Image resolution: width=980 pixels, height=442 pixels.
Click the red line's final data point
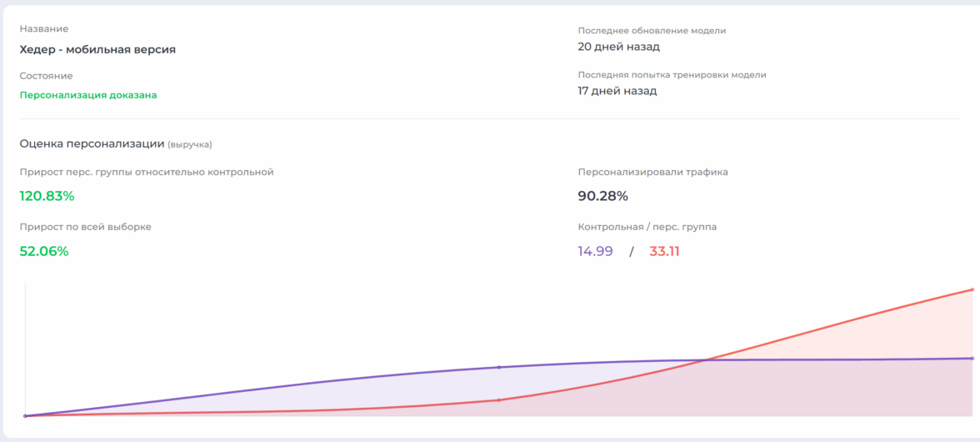point(972,289)
